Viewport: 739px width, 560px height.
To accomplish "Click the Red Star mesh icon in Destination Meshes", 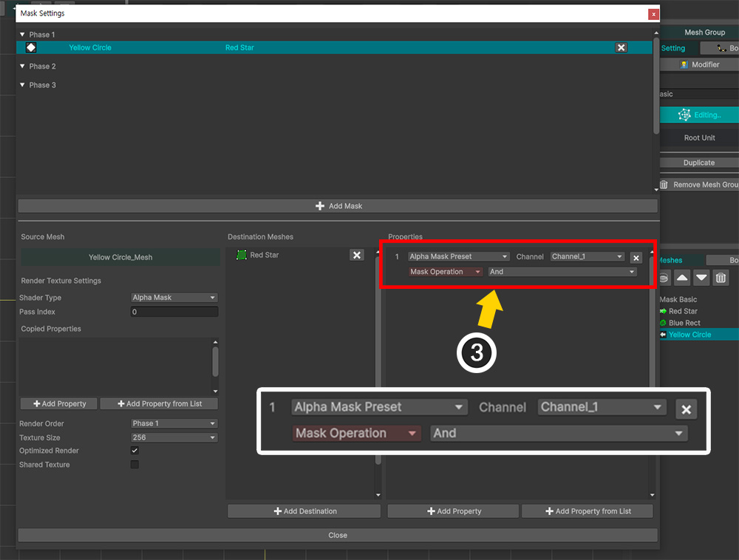I will pos(242,255).
